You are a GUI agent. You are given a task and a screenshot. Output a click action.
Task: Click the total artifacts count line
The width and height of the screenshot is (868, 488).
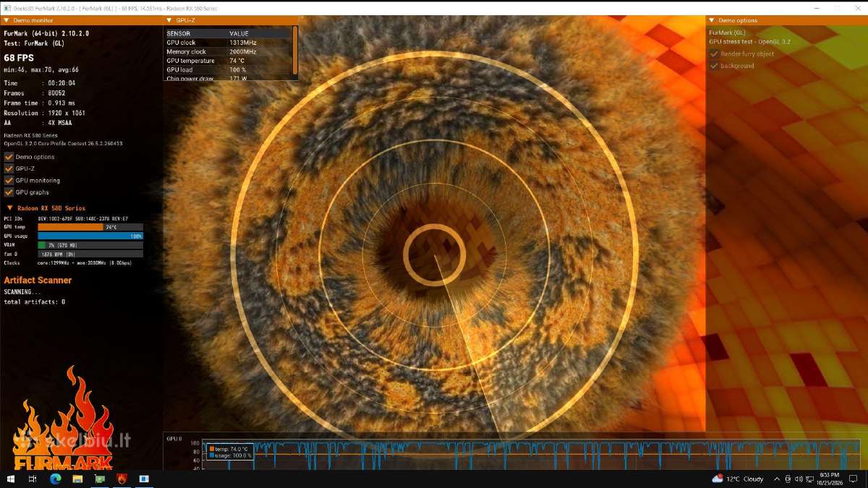coord(35,301)
